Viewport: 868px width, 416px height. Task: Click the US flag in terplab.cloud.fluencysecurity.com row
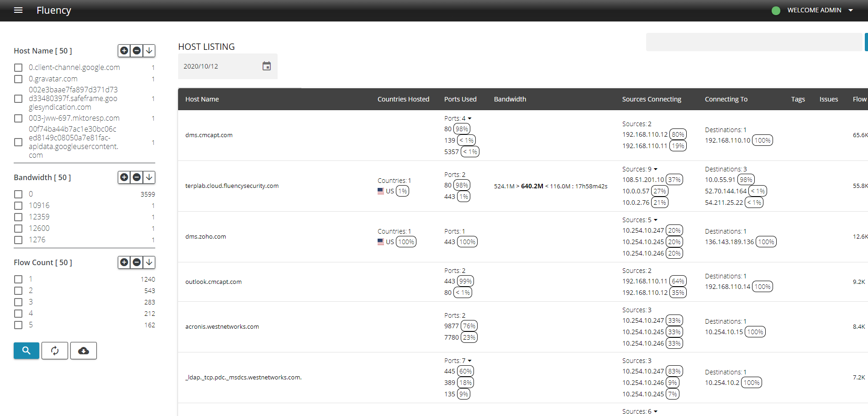pyautogui.click(x=381, y=191)
